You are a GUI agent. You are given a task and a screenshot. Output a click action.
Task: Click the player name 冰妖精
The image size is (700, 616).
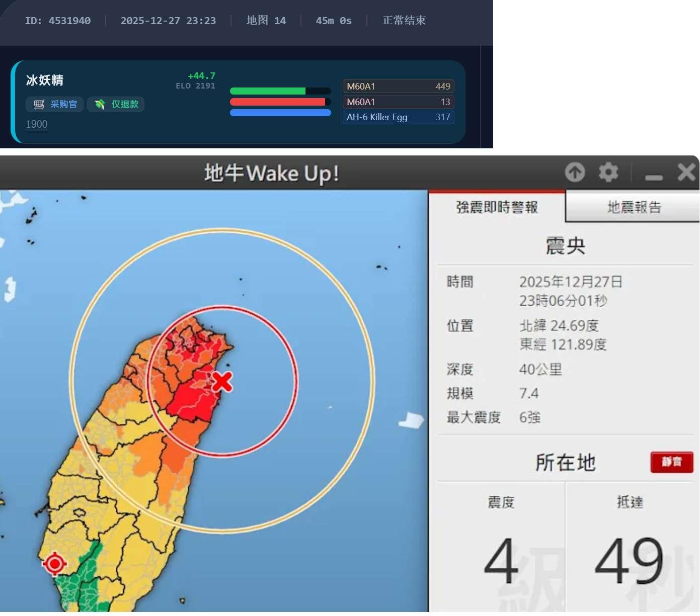point(44,80)
